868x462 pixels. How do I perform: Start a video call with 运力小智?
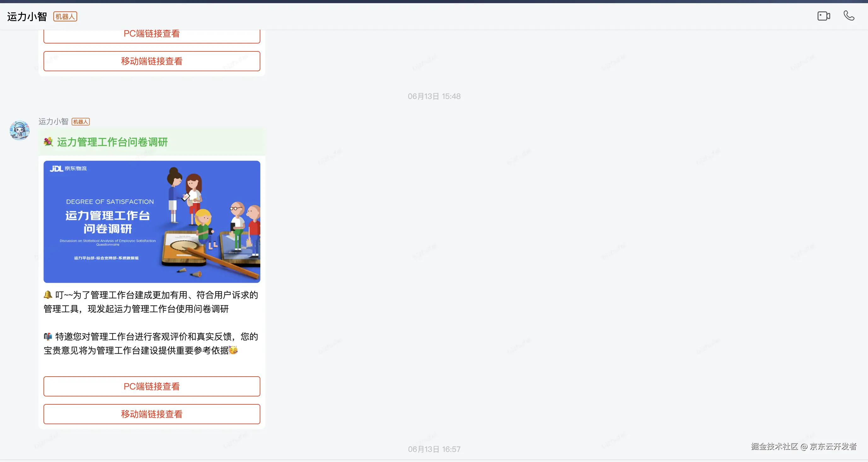(x=823, y=16)
